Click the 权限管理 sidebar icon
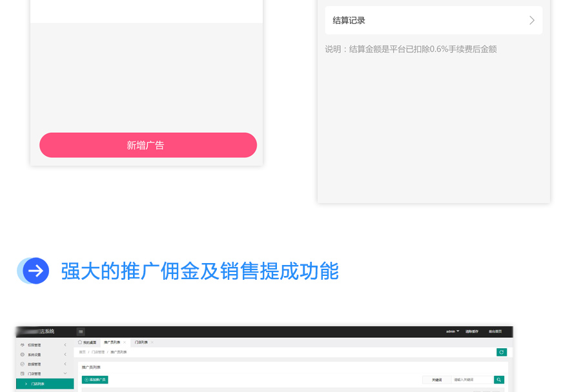This screenshot has height=392, width=581. (23, 345)
